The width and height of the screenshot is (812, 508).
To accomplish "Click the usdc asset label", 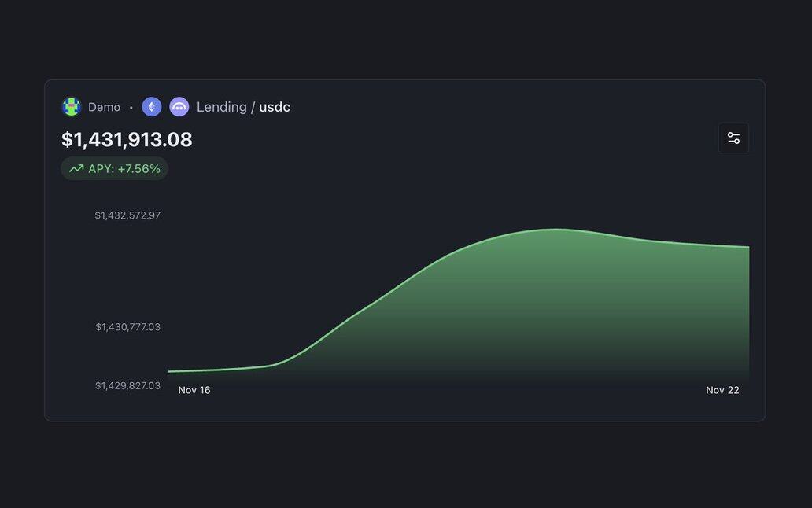I will pyautogui.click(x=275, y=107).
